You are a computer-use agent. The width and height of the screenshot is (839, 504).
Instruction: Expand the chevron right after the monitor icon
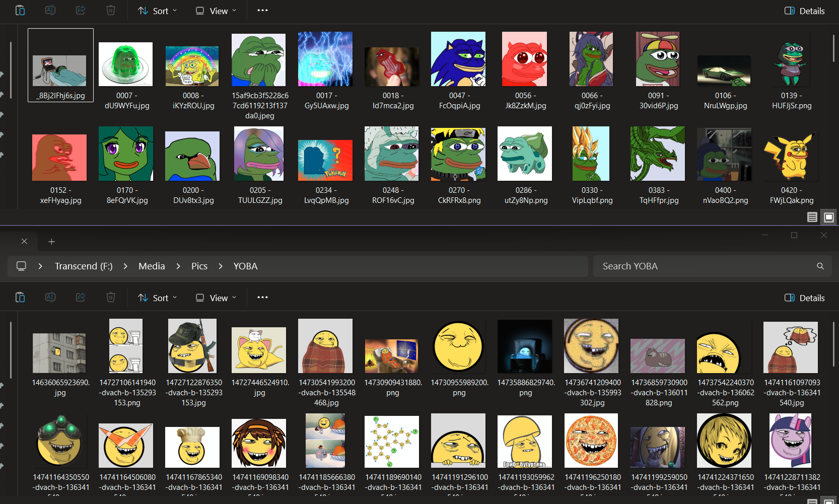point(40,266)
